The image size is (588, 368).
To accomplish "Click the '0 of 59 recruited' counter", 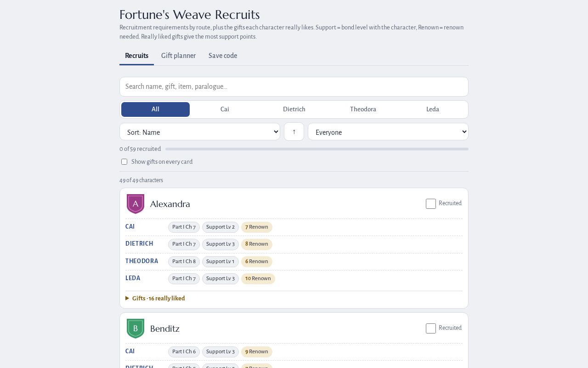I will pyautogui.click(x=140, y=149).
